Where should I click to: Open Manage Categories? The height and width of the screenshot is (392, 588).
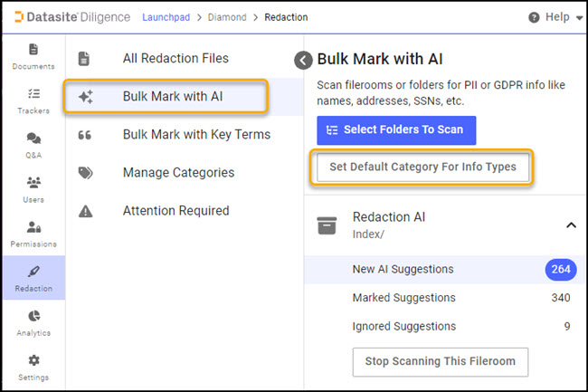click(178, 173)
